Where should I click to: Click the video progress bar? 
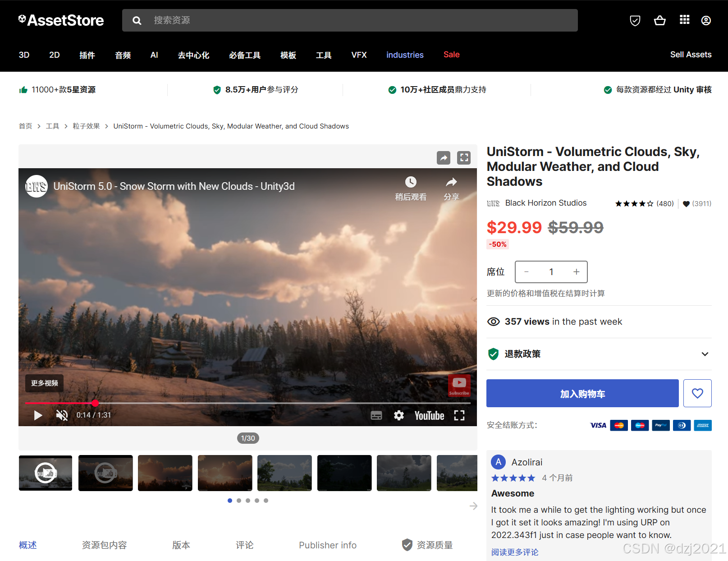pos(248,403)
